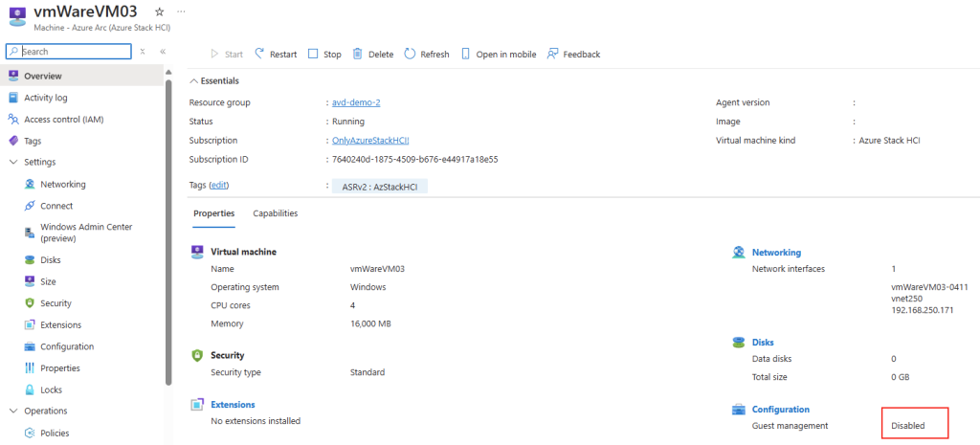Click the Policies icon in sidebar
The height and width of the screenshot is (445, 980).
[30, 434]
